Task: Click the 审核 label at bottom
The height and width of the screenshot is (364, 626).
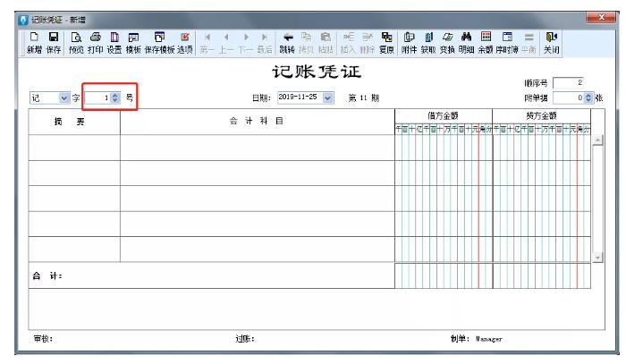Action: [43, 339]
